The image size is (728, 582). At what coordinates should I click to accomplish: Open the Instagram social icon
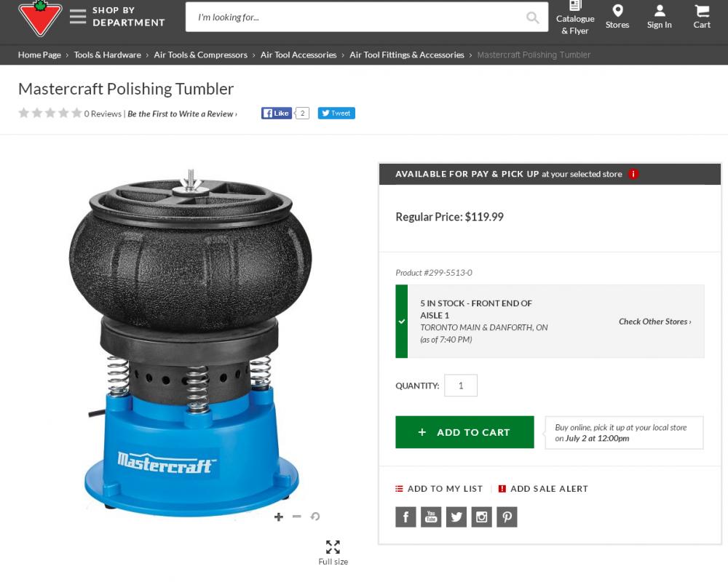481,517
